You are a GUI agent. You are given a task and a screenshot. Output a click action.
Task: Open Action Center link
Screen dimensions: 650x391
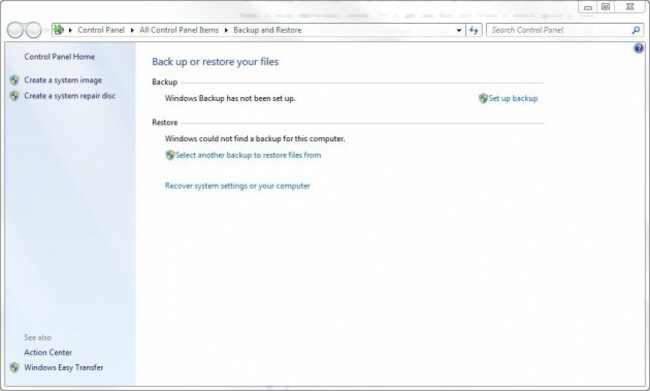point(48,352)
